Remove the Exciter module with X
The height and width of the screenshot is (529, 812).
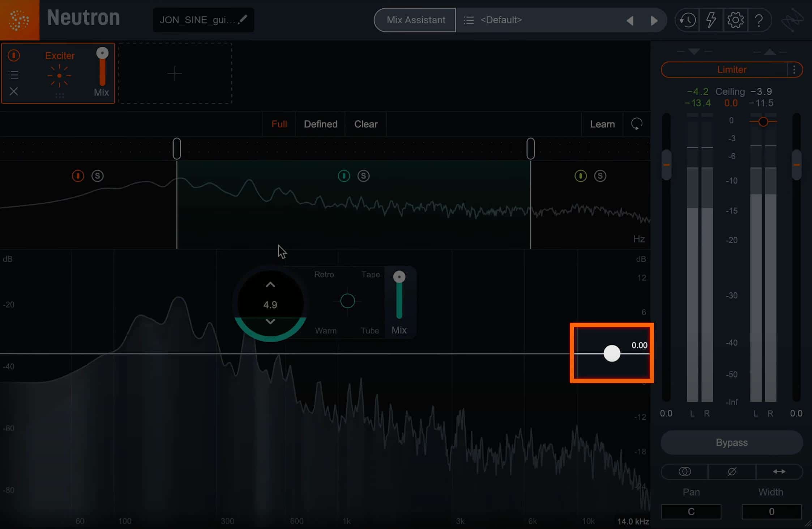[14, 91]
